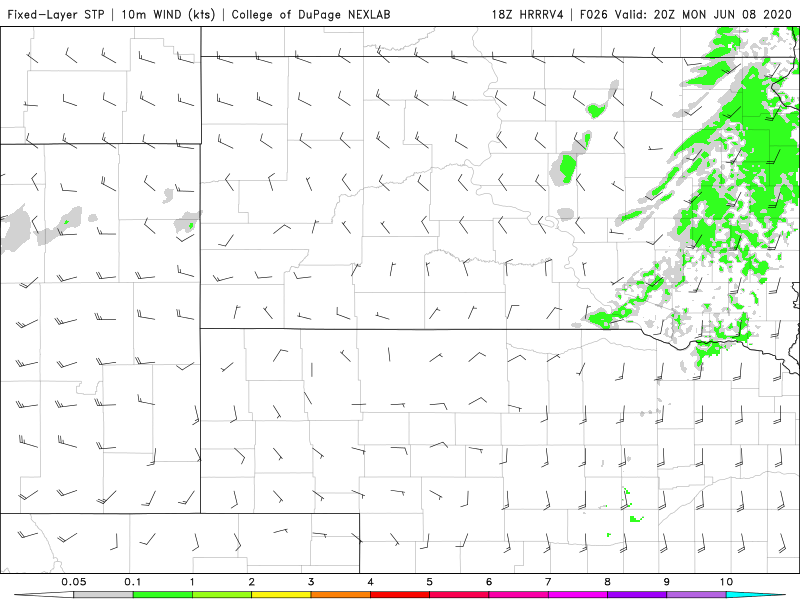The image size is (800, 600).
Task: Click the '3' scale label
Action: pos(311,582)
